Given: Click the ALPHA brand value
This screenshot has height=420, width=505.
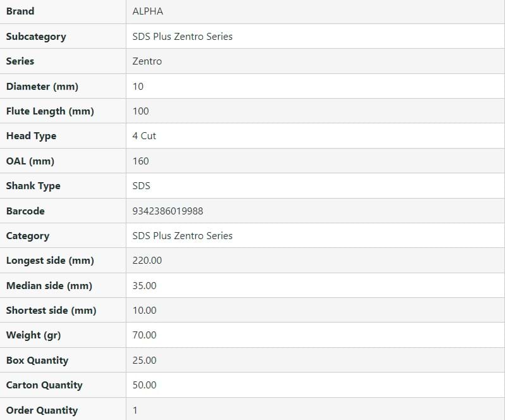Looking at the screenshot, I should tap(148, 11).
